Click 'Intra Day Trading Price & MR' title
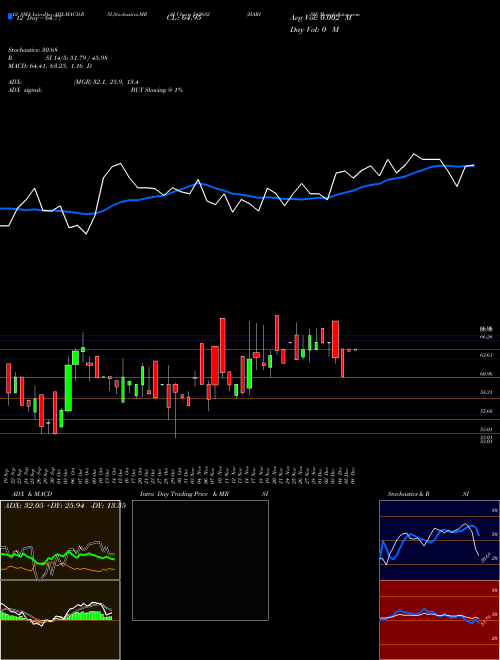 tap(184, 494)
